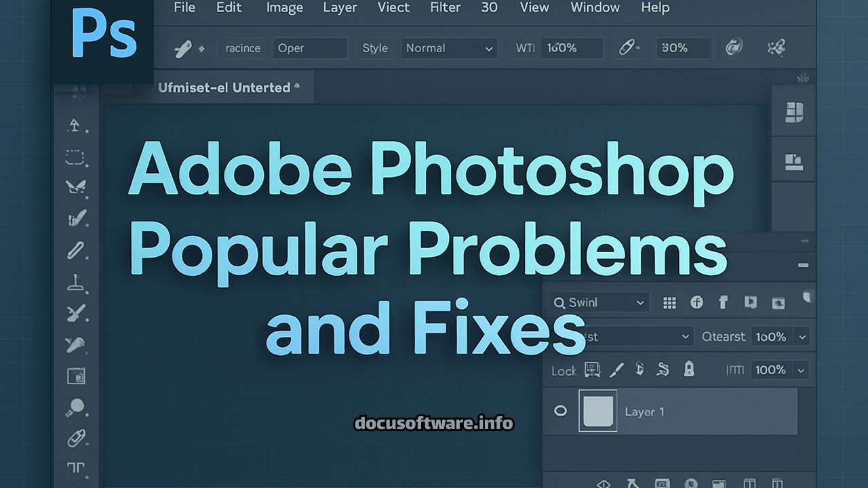Image resolution: width=868 pixels, height=488 pixels.
Task: Click the grid filter icon in Layers panel
Action: pos(669,303)
